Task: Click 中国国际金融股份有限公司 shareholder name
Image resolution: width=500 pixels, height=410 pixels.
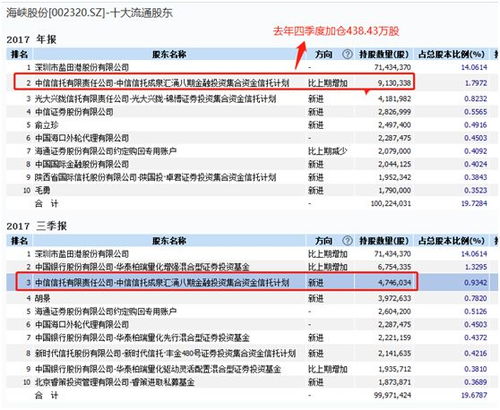Action: coord(82,164)
